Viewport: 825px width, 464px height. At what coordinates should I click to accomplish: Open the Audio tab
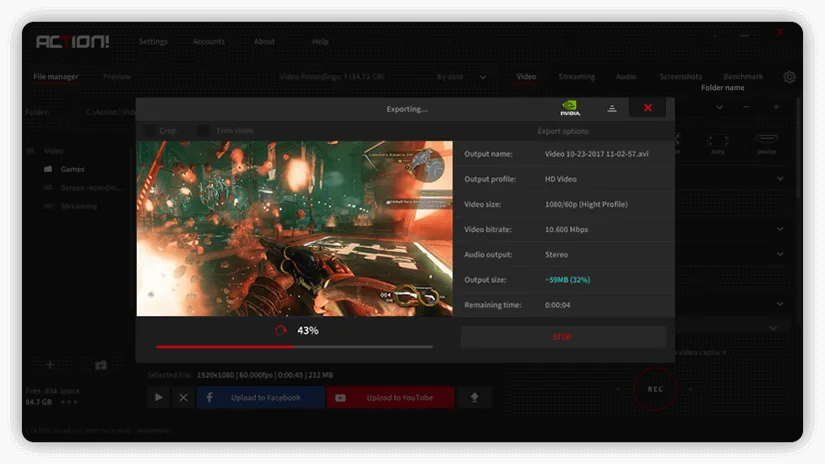click(x=626, y=77)
